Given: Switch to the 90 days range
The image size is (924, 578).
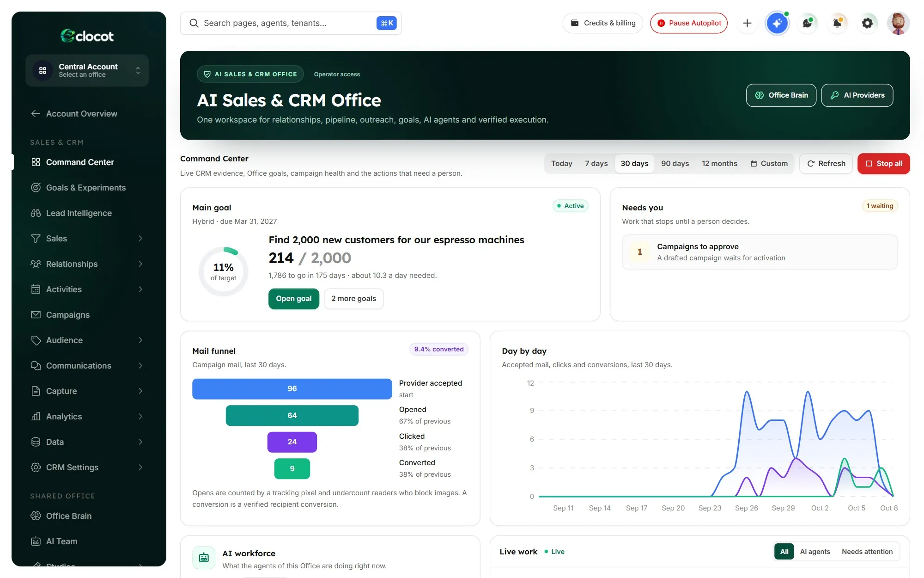Looking at the screenshot, I should pos(675,164).
